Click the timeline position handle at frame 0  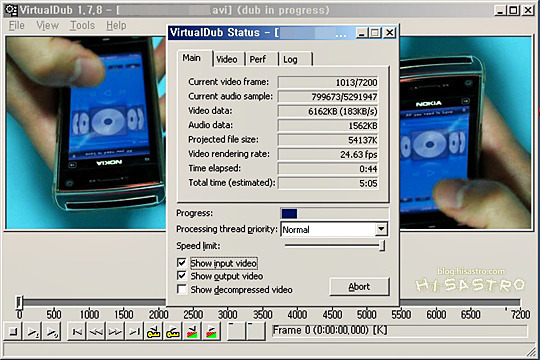tap(19, 302)
